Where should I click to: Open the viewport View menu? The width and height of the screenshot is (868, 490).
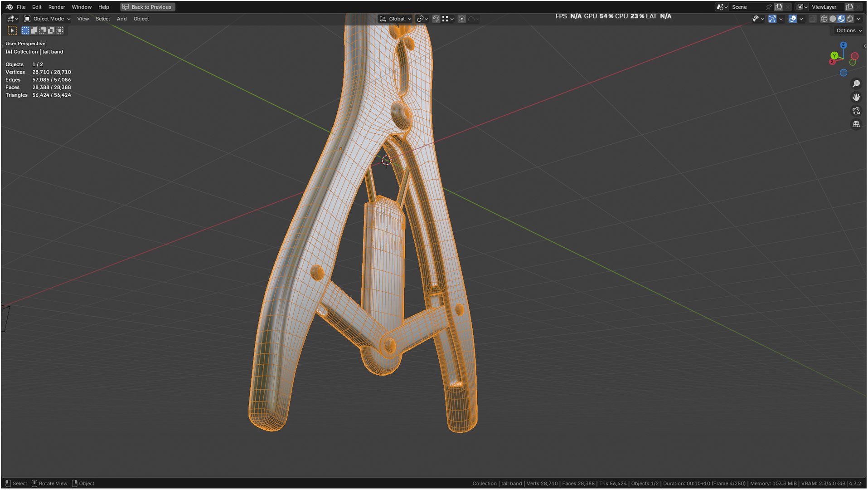tap(83, 19)
